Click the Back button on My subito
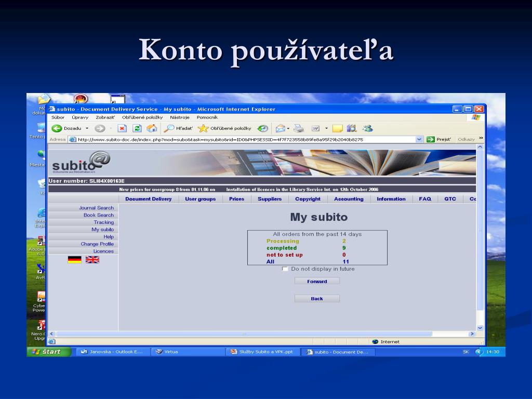Screen dimensions: 532x399 [x=317, y=299]
